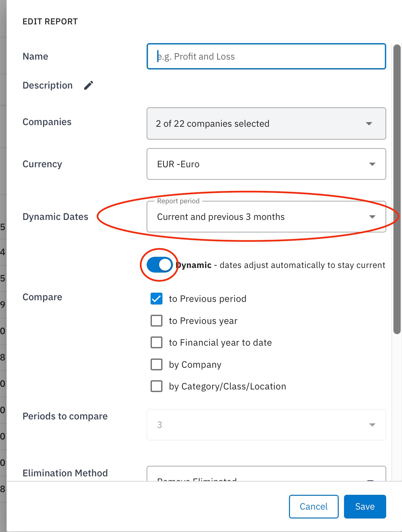402x532 pixels.
Task: Toggle the Dynamic dates switch off
Action: click(x=160, y=265)
